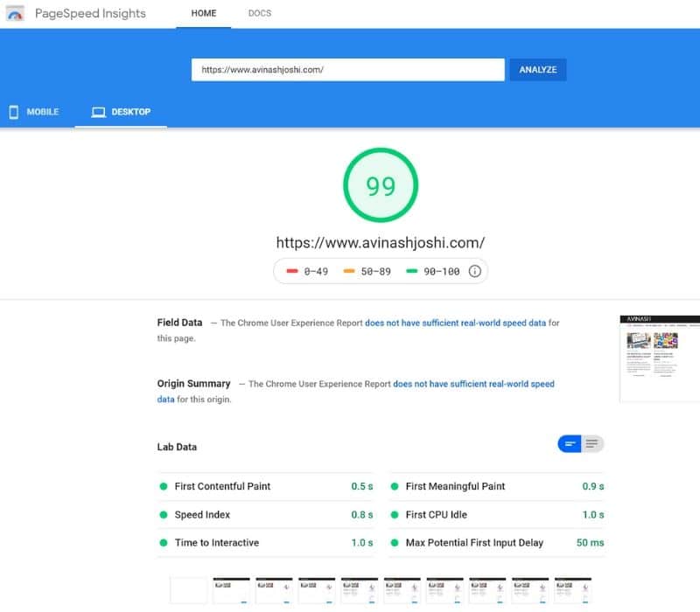Click the 50 ms value
This screenshot has width=700, height=612.
pyautogui.click(x=590, y=543)
